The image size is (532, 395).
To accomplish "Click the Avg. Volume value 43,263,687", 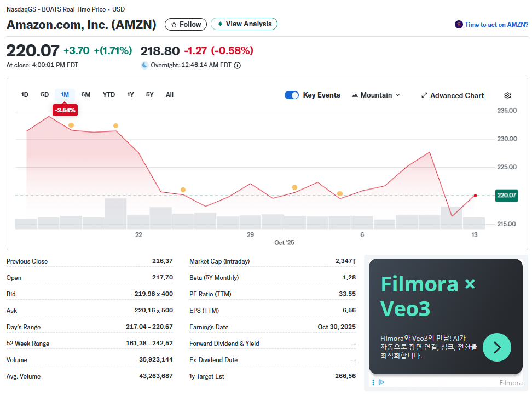I will tap(156, 376).
